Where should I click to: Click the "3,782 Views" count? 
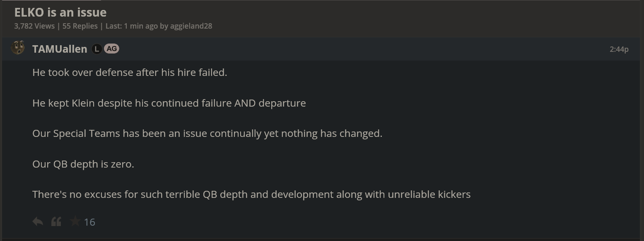click(34, 26)
